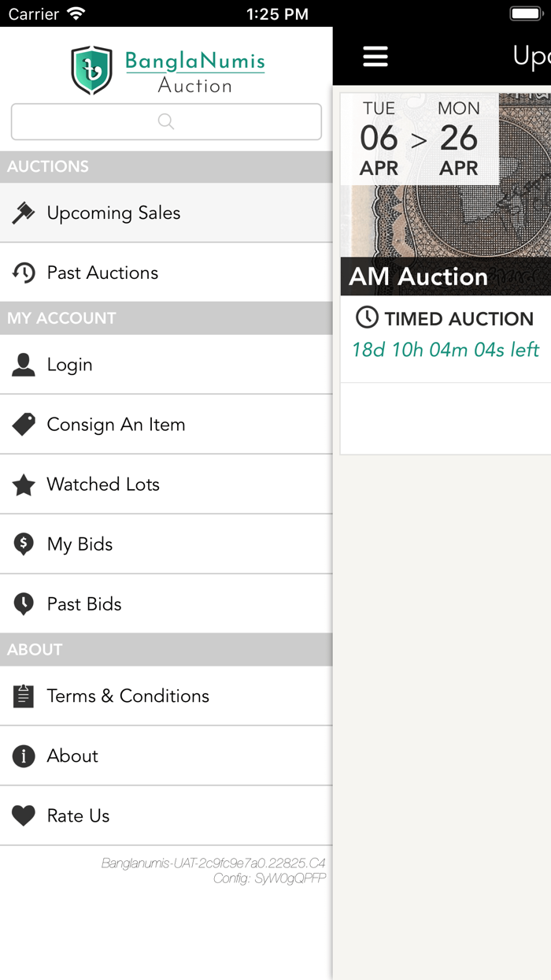Tap the Watched Lots star icon
551x980 pixels.
point(24,484)
